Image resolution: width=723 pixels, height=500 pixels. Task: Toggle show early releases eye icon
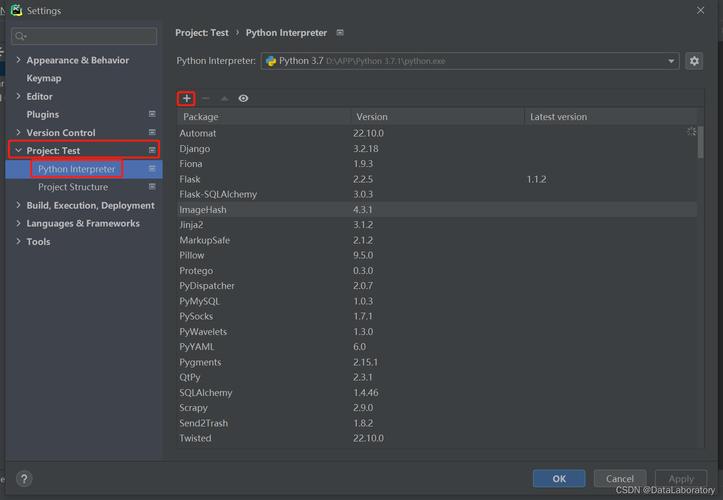[243, 98]
